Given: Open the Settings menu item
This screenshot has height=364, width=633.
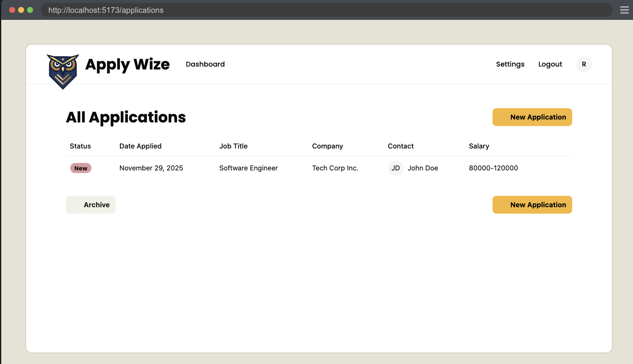Looking at the screenshot, I should (510, 64).
